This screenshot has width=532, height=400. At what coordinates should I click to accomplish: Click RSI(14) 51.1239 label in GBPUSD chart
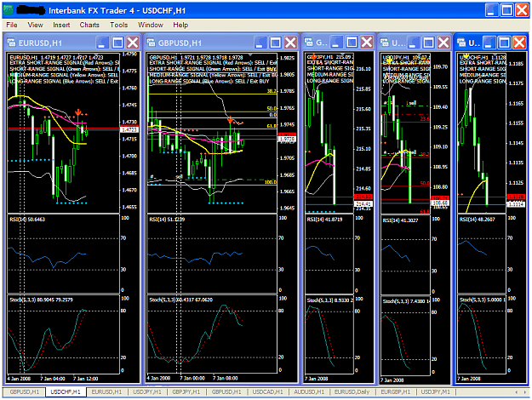pyautogui.click(x=167, y=220)
